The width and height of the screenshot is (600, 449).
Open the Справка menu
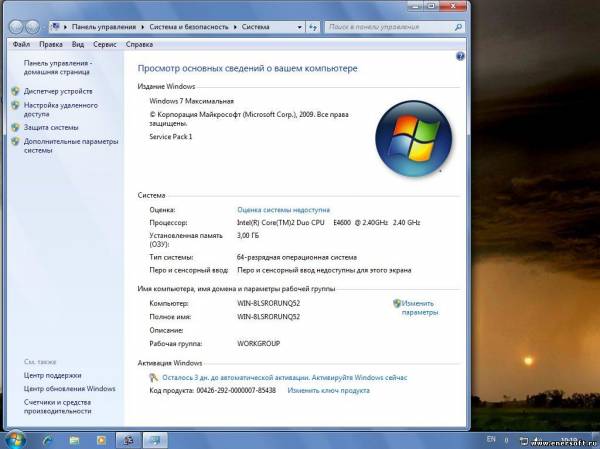[x=139, y=44]
